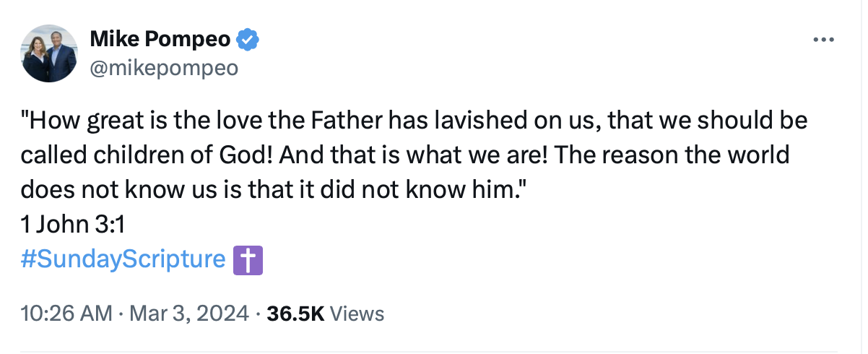This screenshot has height=354, width=868.
Task: Open Mike Pompeo's profile avatar photo
Action: [x=50, y=53]
